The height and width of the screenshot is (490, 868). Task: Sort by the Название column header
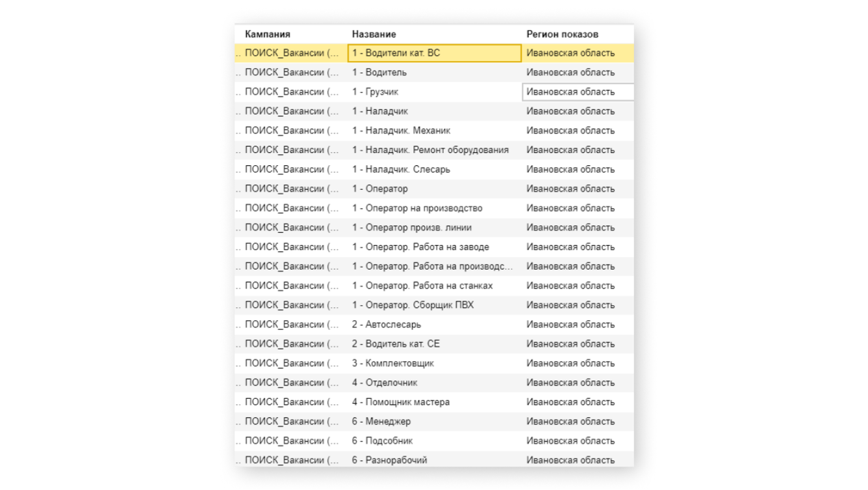(x=374, y=34)
